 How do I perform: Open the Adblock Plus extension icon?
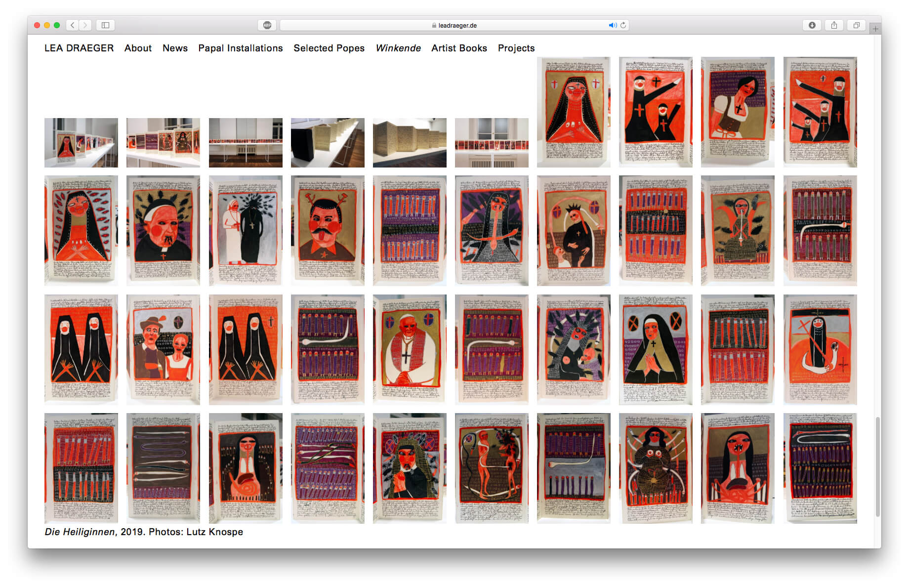(x=267, y=25)
